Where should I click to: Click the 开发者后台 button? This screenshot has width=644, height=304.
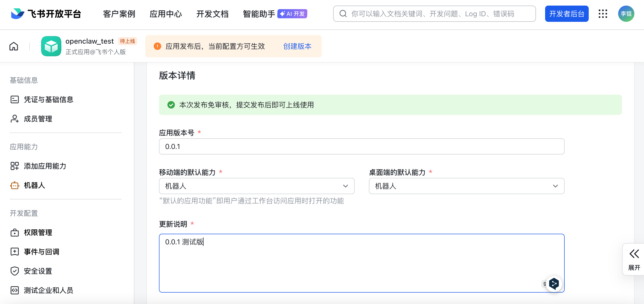[566, 14]
